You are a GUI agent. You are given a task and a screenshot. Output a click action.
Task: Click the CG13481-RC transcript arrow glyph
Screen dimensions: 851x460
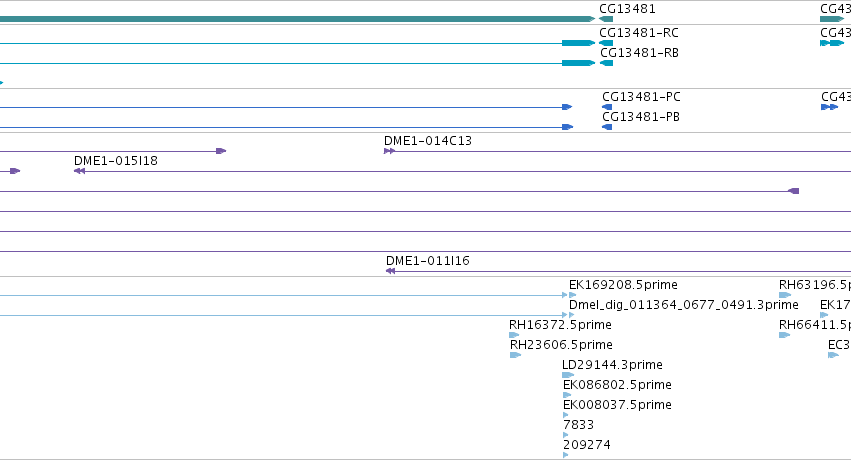coord(606,43)
